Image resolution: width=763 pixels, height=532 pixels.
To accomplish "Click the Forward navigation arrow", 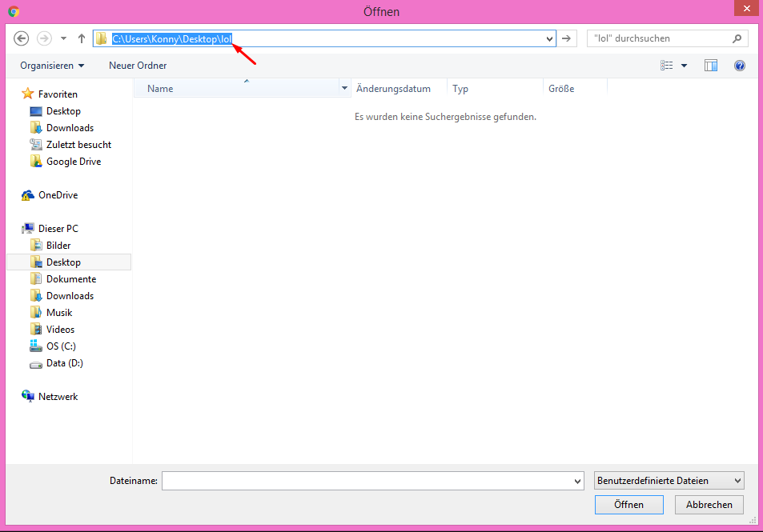I will point(44,38).
